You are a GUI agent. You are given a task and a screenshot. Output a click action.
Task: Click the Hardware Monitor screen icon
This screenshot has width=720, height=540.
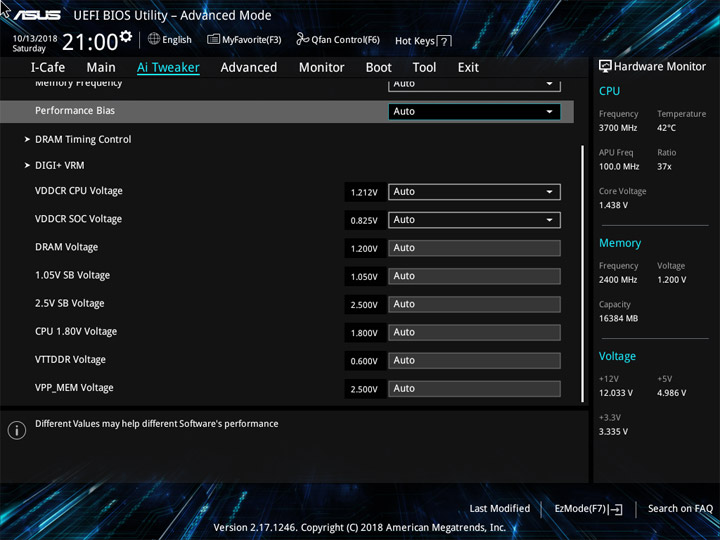[x=605, y=67]
